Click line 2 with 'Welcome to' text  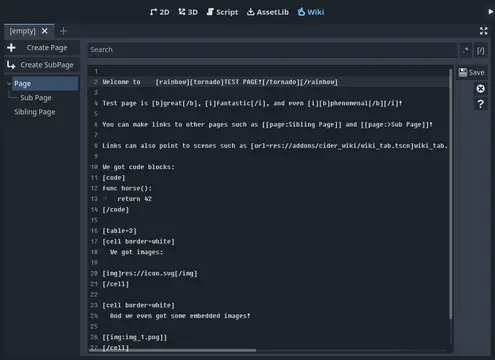tap(220, 82)
